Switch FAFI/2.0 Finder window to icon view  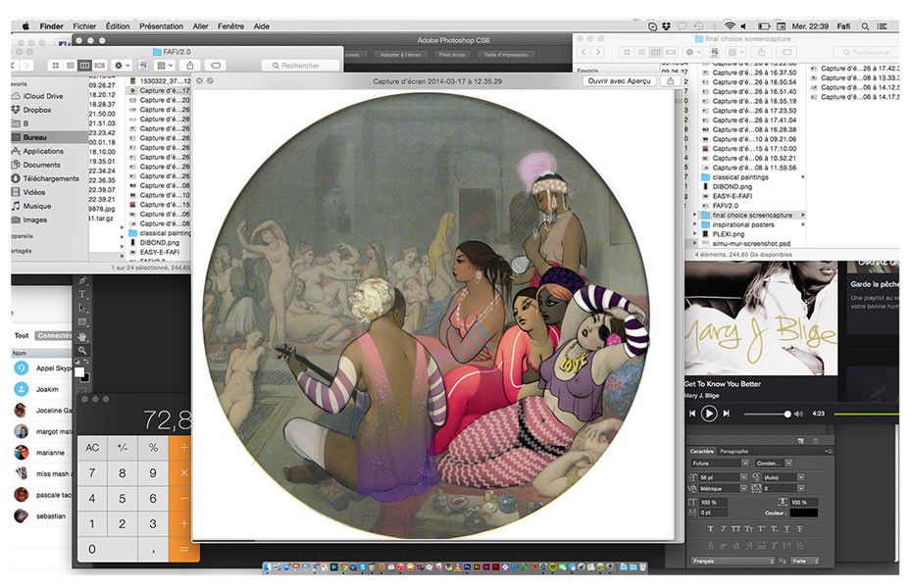pyautogui.click(x=56, y=66)
